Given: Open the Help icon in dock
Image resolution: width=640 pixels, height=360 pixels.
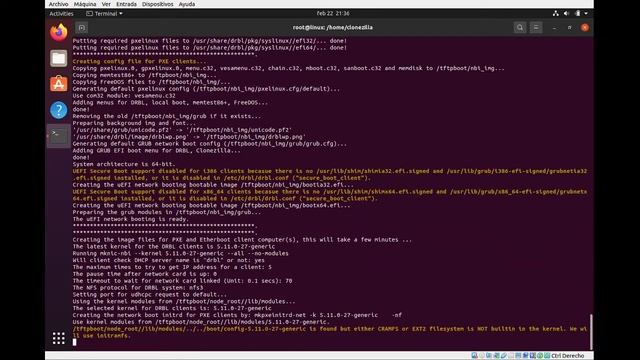Looking at the screenshot, I should coord(59,110).
